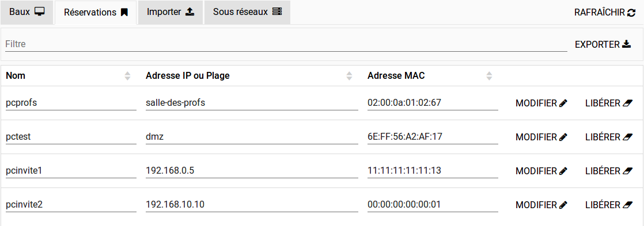Click the salle-des-profs range field
This screenshot has width=644, height=226.
point(252,103)
